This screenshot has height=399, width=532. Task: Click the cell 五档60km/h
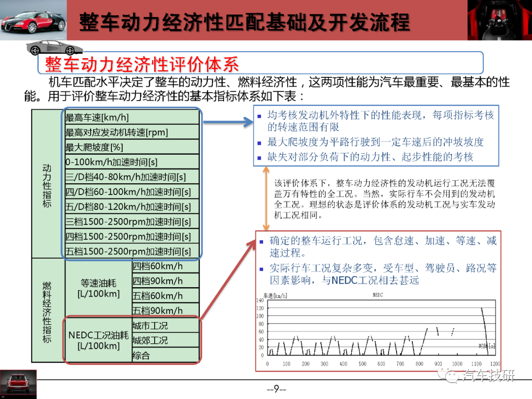tap(165, 296)
